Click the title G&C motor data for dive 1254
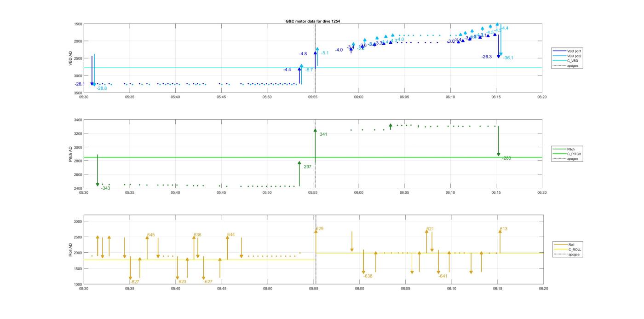The image size is (644, 319). (313, 21)
